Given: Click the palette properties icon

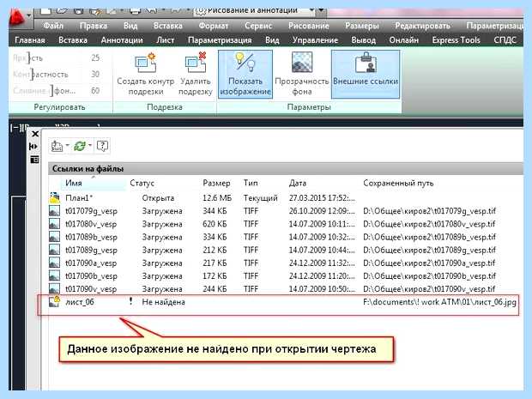Looking at the screenshot, I should coord(34,160).
